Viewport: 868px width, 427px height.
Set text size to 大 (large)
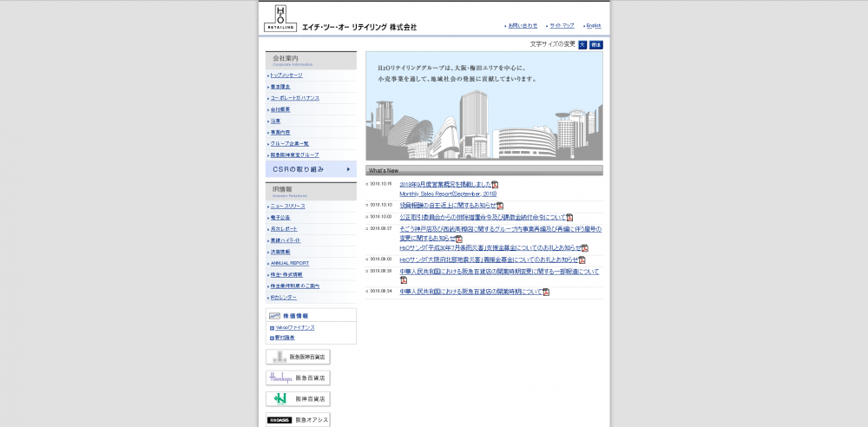[582, 45]
